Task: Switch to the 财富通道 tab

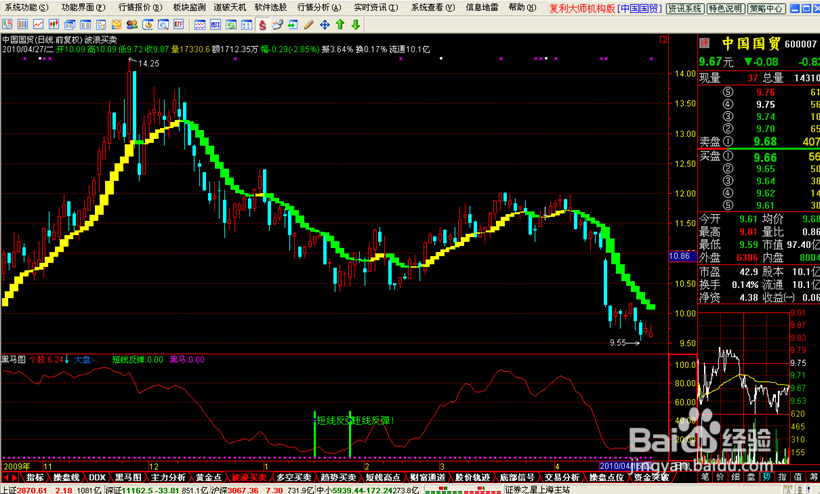Action: click(x=428, y=477)
